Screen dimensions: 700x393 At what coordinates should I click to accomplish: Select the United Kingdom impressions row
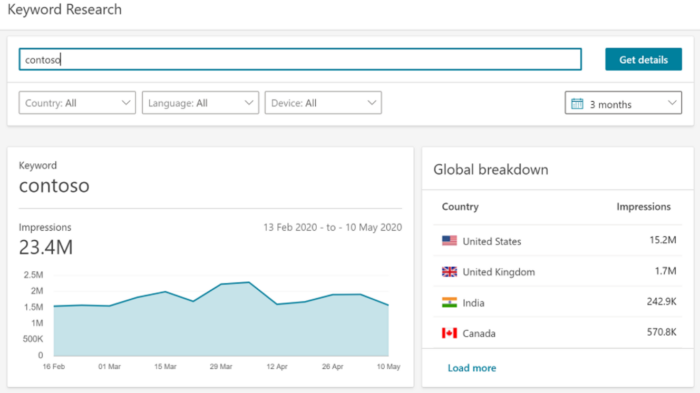coord(558,272)
